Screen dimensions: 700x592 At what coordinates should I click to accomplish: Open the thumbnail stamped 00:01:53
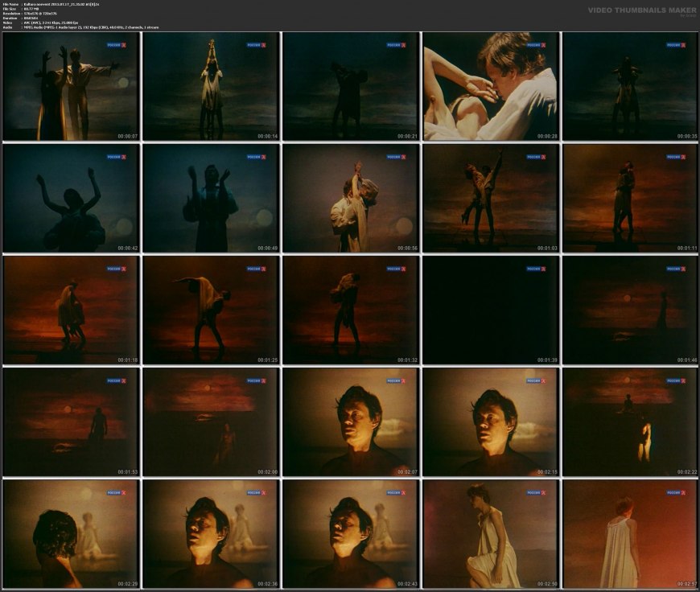(70, 422)
